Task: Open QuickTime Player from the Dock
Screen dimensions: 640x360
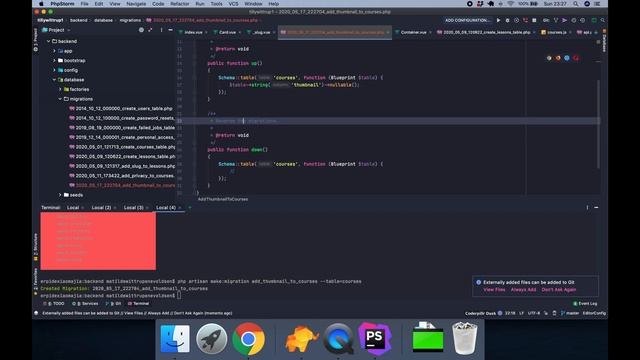Action: [x=338, y=339]
